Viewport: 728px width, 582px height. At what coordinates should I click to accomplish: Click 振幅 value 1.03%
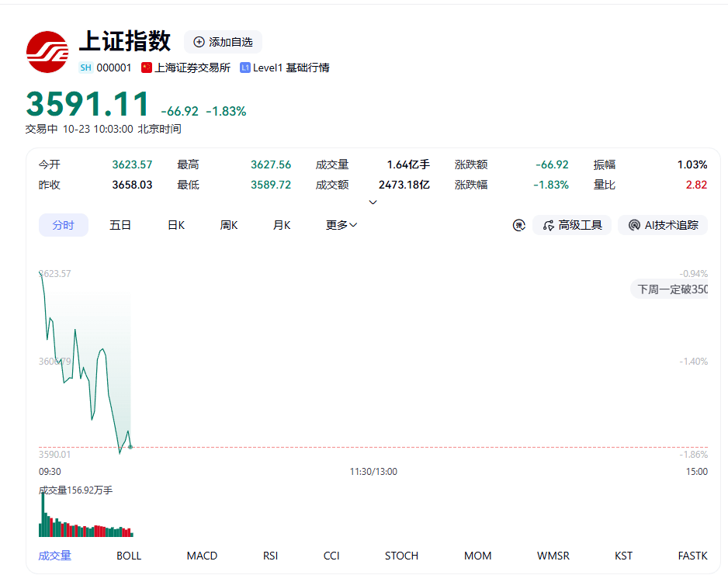click(x=692, y=165)
